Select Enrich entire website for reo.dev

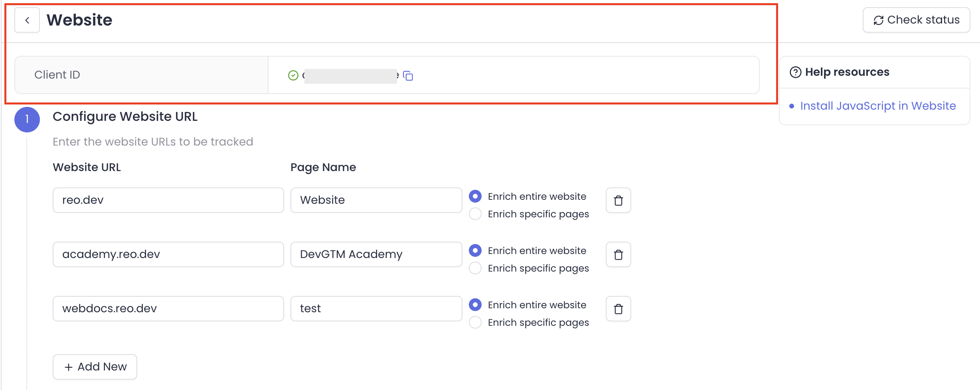(x=475, y=197)
